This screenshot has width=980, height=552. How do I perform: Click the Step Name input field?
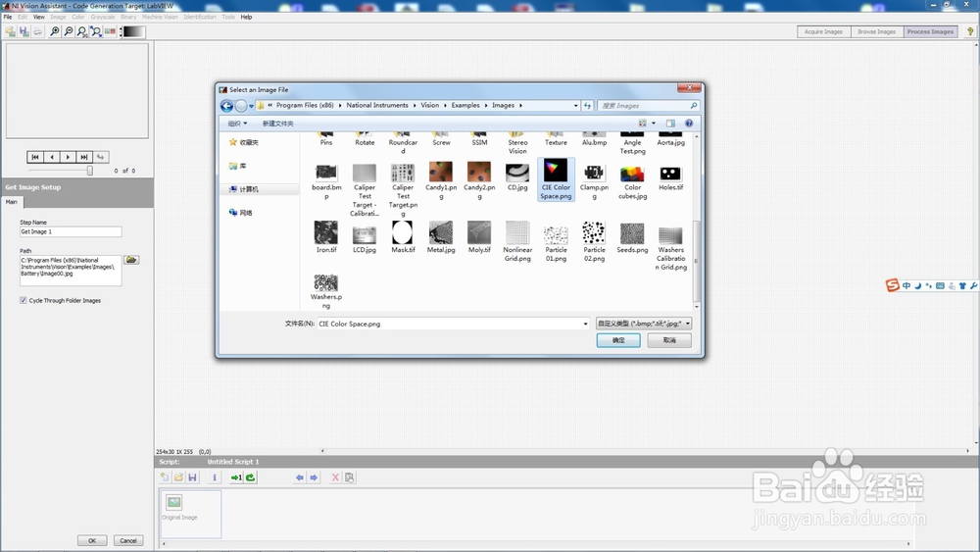[70, 231]
